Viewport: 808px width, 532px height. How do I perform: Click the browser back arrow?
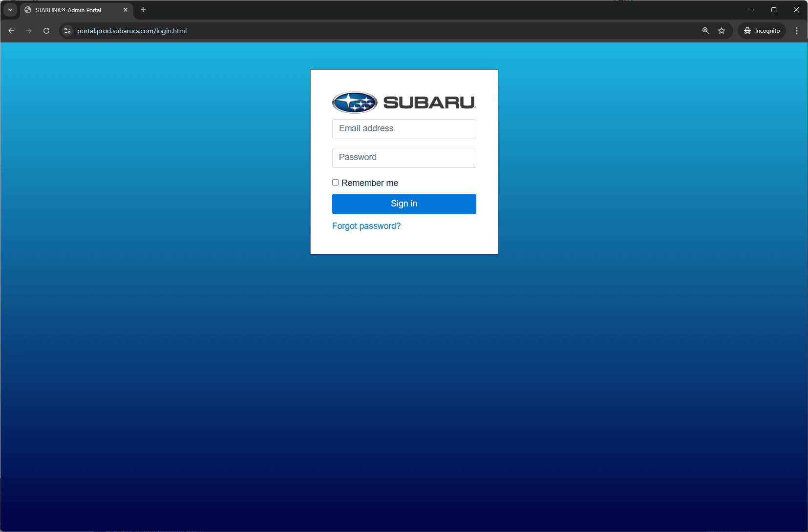coord(11,31)
